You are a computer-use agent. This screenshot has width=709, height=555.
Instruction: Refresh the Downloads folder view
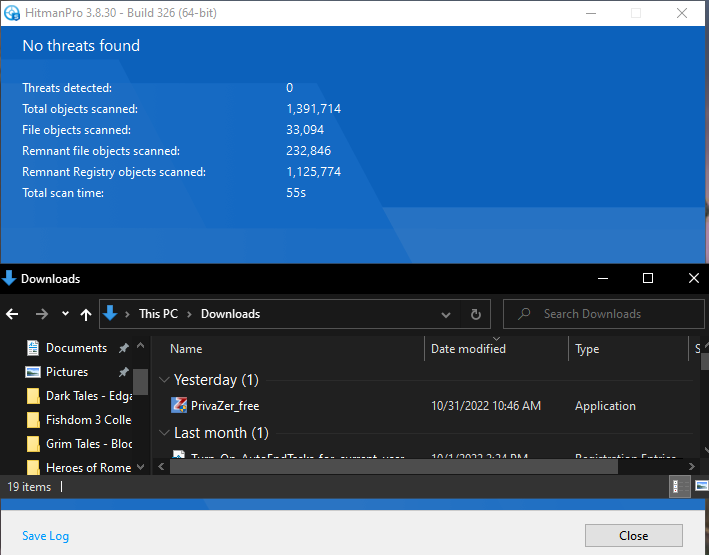tap(476, 314)
